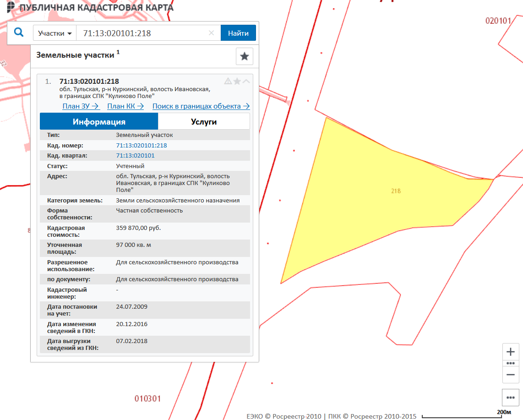The image size is (523, 420).
Task: Zoom out the map with minus button
Action: tap(511, 375)
